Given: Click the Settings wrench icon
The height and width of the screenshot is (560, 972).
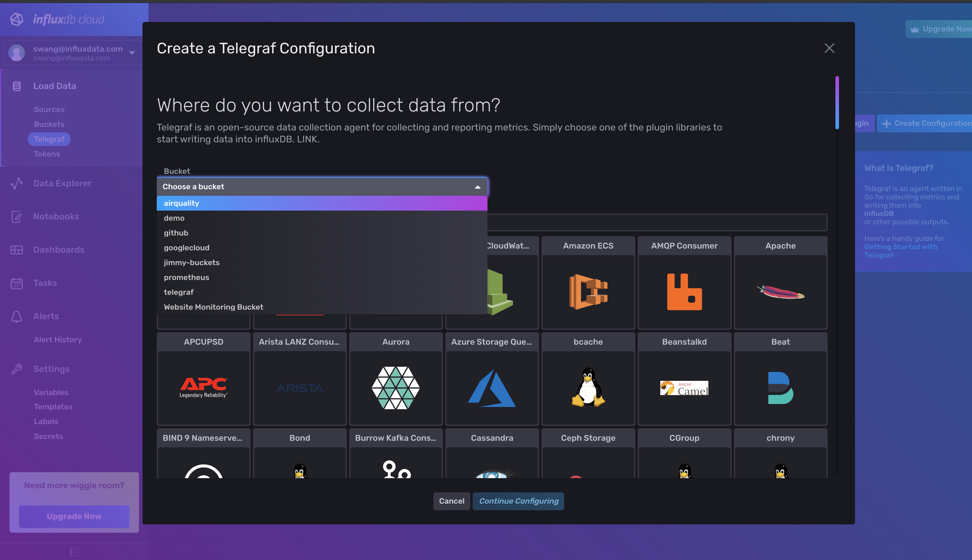Looking at the screenshot, I should coord(17,369).
